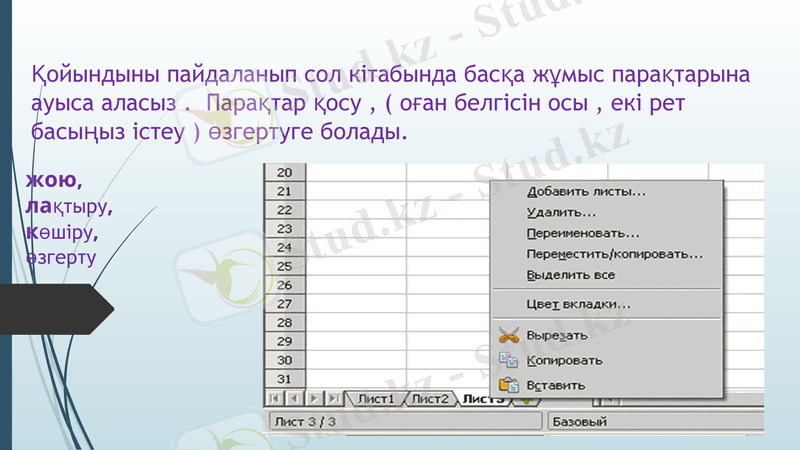This screenshot has width=800, height=450.
Task: Click green add-sheet icon after Лист3
Action: [x=526, y=400]
